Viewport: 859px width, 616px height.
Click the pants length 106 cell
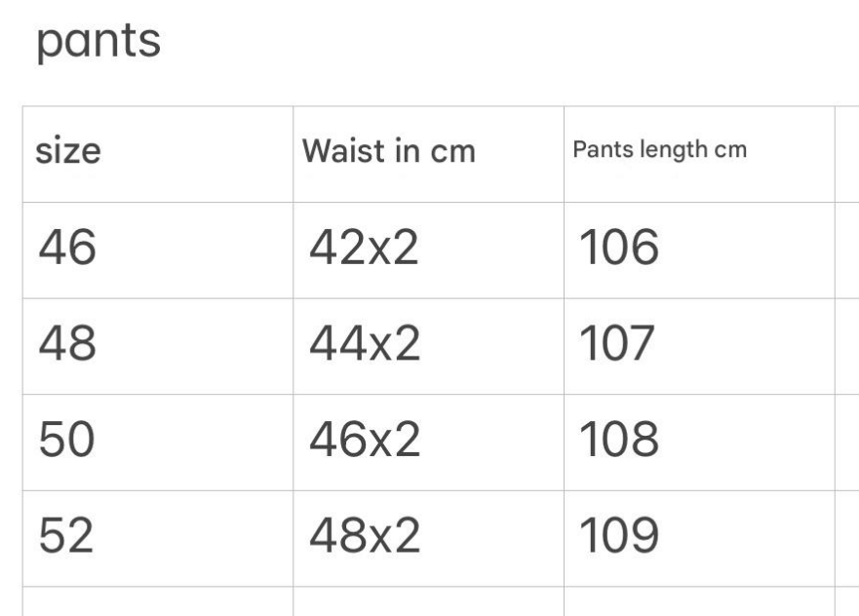click(618, 250)
